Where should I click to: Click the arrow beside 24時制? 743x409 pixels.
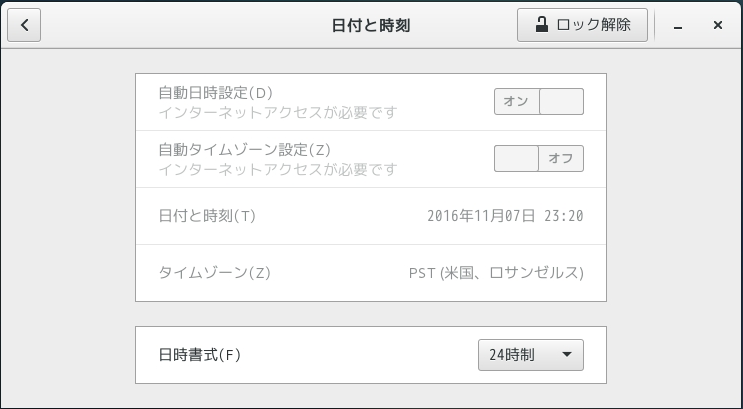click(x=566, y=355)
